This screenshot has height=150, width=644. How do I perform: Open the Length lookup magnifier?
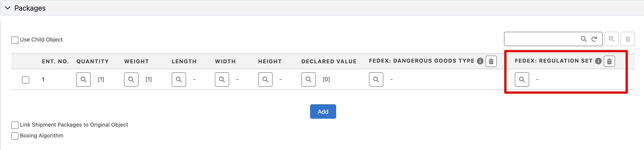click(x=179, y=79)
